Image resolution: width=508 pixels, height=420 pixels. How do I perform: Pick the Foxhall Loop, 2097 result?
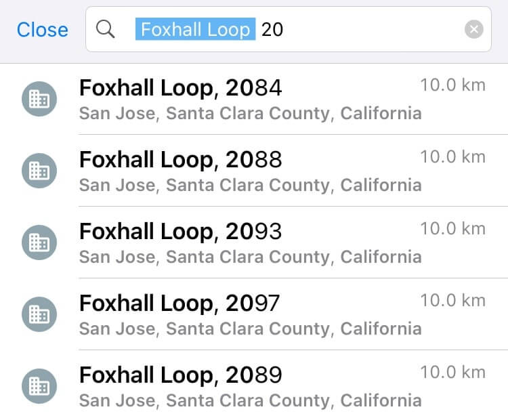(179, 303)
